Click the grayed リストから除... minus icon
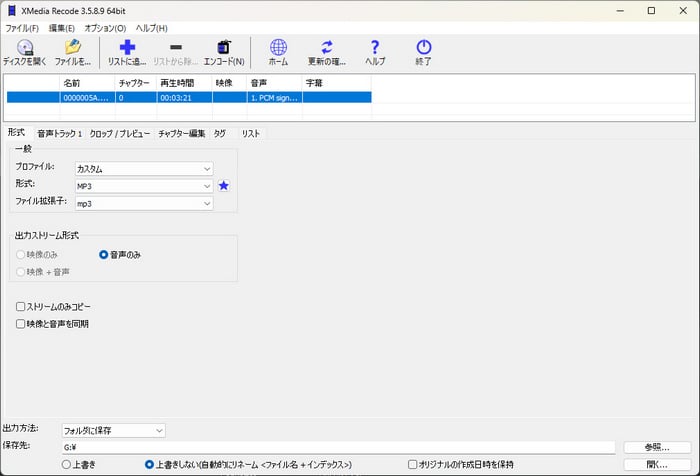Screen dimensions: 700x476 coord(175,53)
